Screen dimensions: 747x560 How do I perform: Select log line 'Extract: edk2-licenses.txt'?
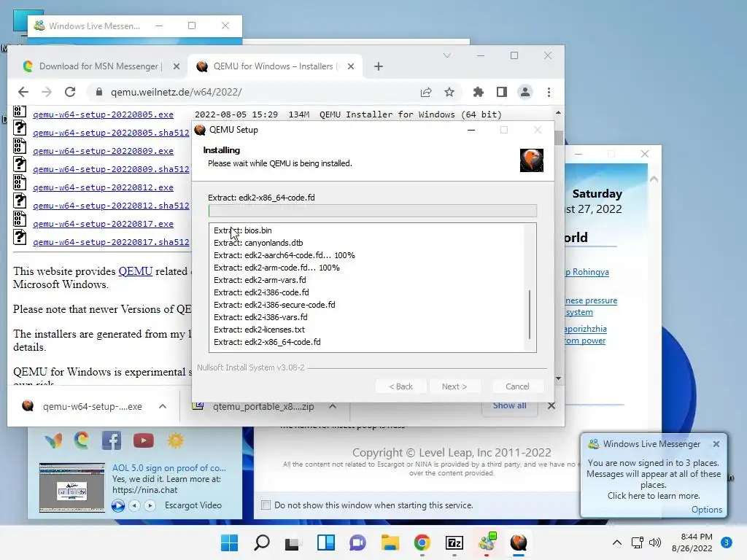pos(259,330)
